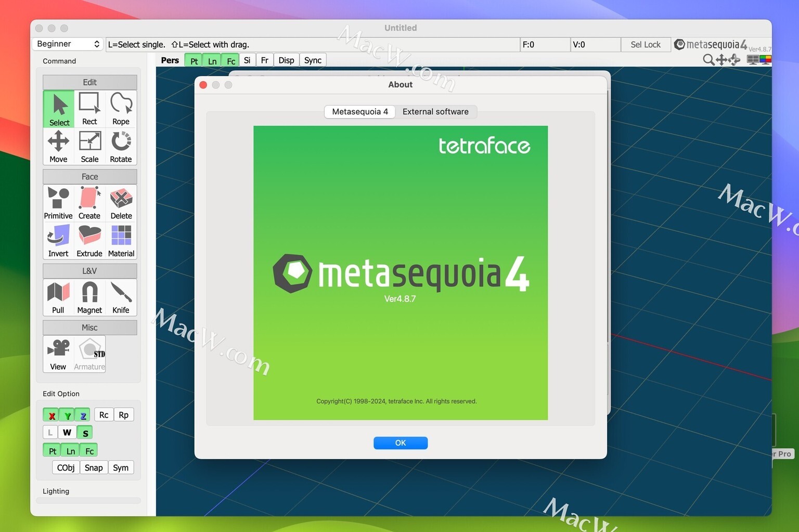Click the V:0 vertex count field
Screen dimensions: 799x532
pyautogui.click(x=595, y=45)
